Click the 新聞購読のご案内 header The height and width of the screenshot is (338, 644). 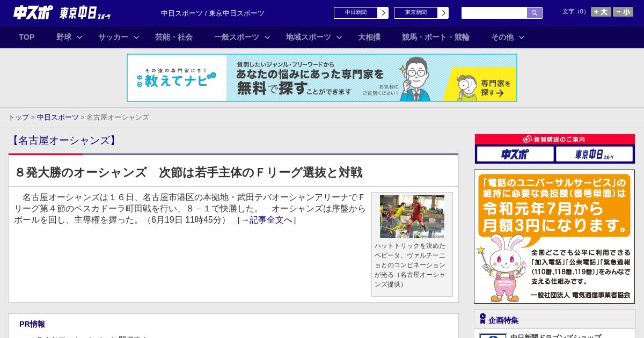tap(555, 139)
